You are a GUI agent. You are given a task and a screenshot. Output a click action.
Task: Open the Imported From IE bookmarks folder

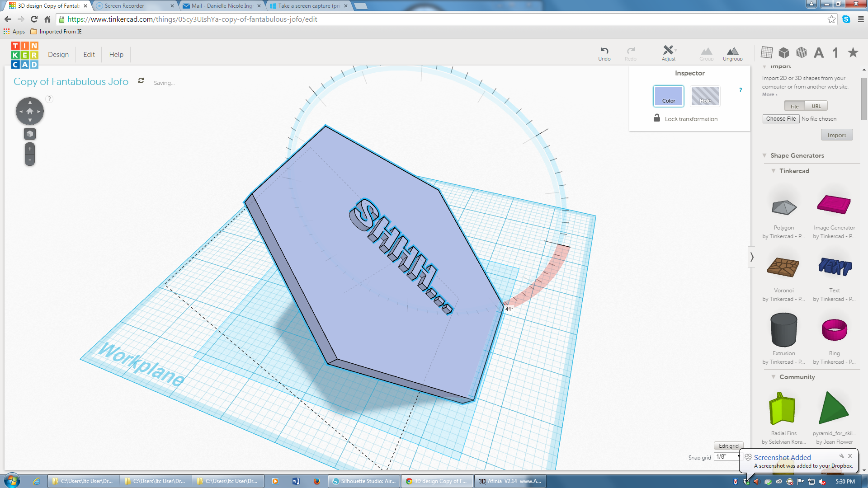pos(56,32)
